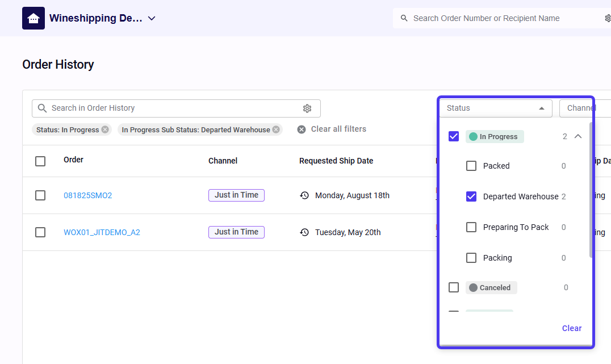This screenshot has height=364, width=611.
Task: Open order link WOX01_JITDEMO_A2
Action: tap(102, 232)
